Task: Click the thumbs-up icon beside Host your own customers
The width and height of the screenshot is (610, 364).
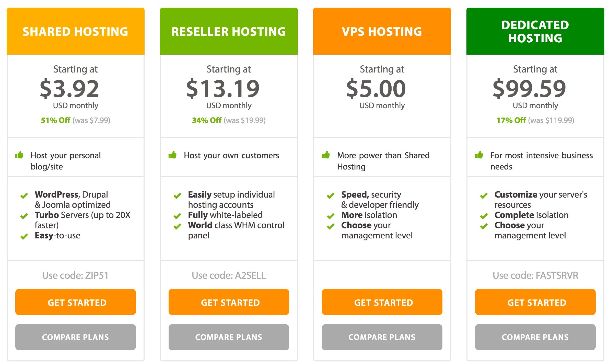Action: (172, 155)
